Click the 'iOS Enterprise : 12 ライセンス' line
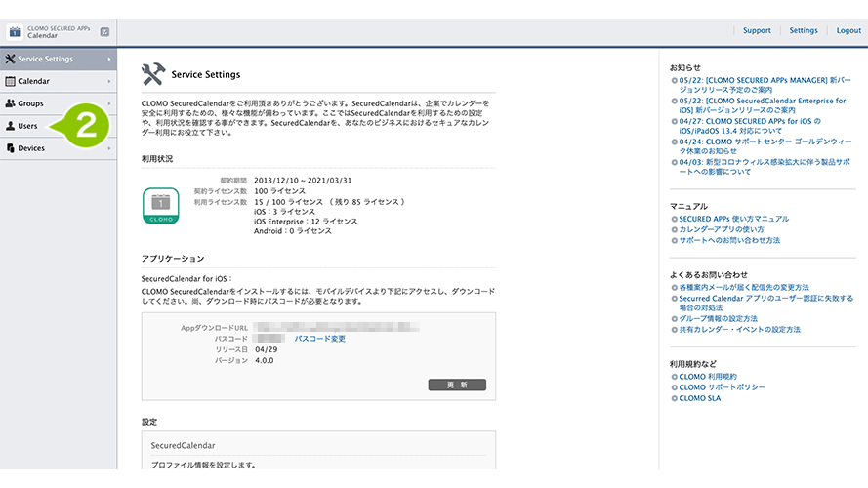The width and height of the screenshot is (868, 488). click(306, 222)
